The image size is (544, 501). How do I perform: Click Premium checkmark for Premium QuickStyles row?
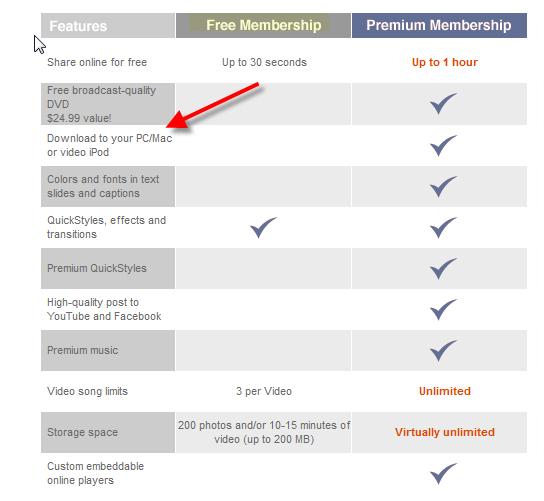443,269
